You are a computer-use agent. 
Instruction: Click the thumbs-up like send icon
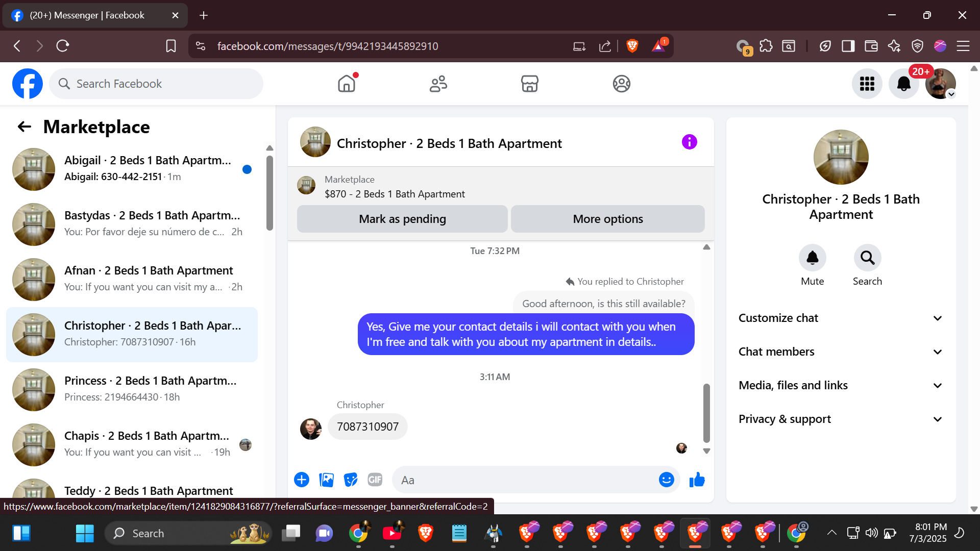697,480
